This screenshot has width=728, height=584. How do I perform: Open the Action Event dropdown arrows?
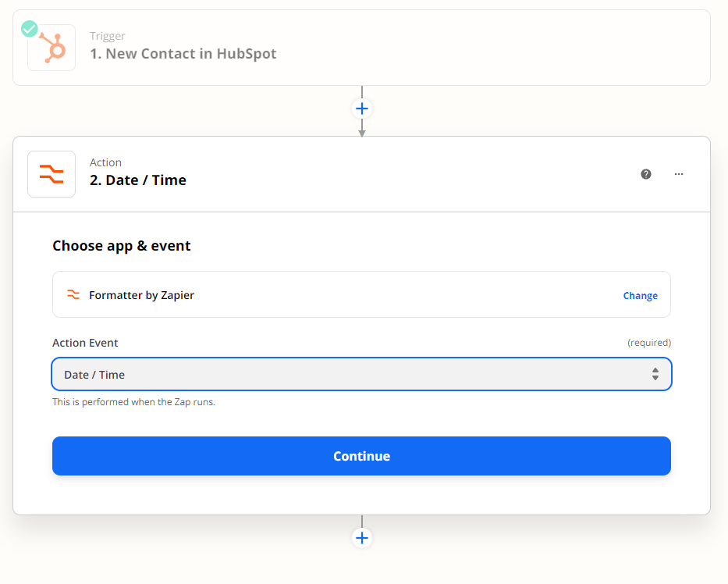[655, 374]
